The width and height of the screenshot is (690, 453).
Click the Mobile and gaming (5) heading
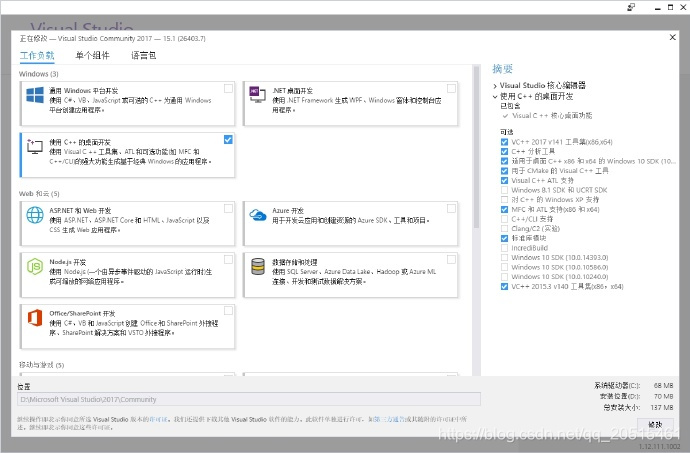pos(41,365)
